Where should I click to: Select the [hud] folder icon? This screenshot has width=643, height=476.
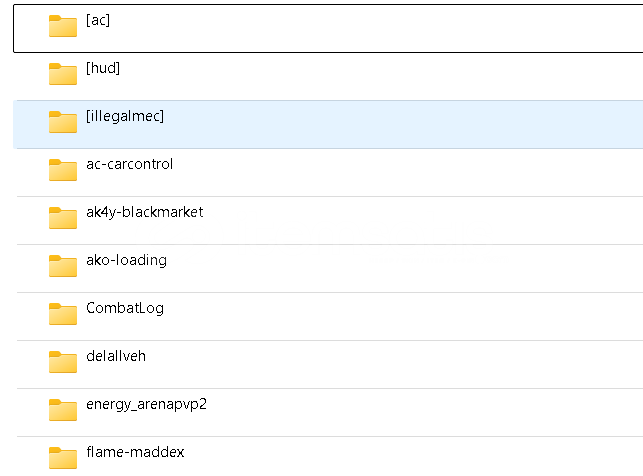tap(63, 74)
